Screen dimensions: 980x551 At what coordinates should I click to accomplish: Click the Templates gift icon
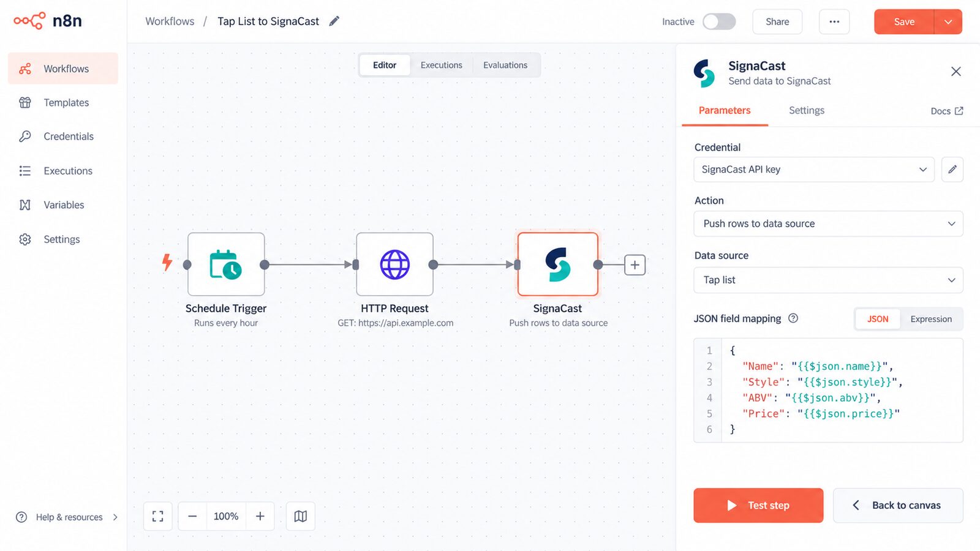pos(25,102)
